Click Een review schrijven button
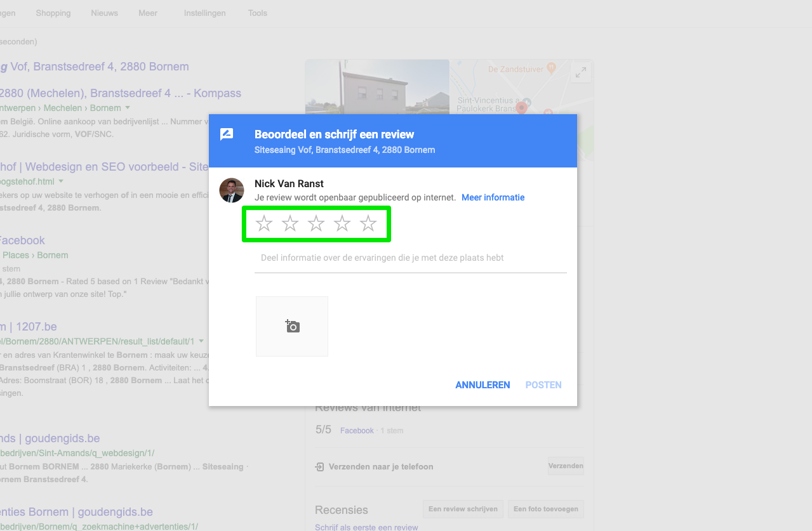This screenshot has height=531, width=812. [463, 509]
